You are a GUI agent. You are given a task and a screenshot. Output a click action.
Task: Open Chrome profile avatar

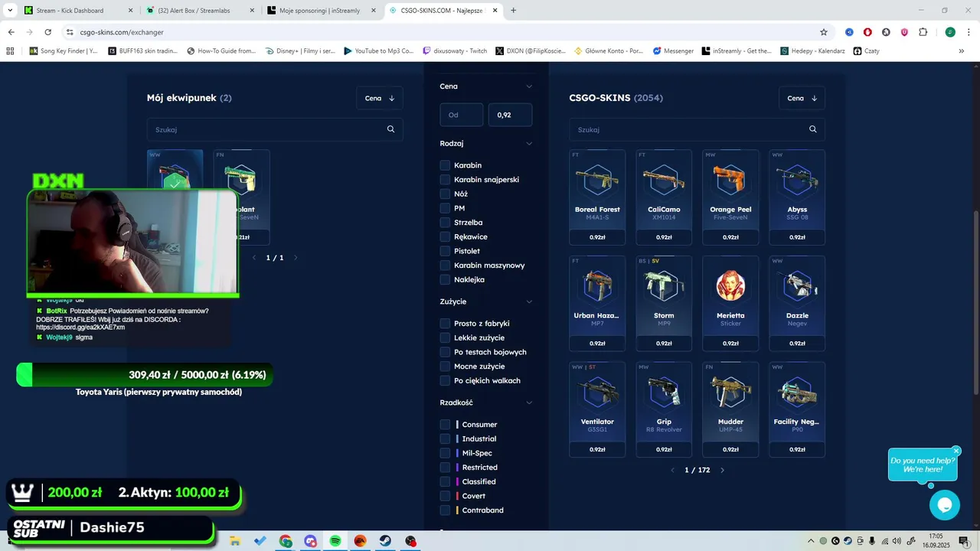950,32
